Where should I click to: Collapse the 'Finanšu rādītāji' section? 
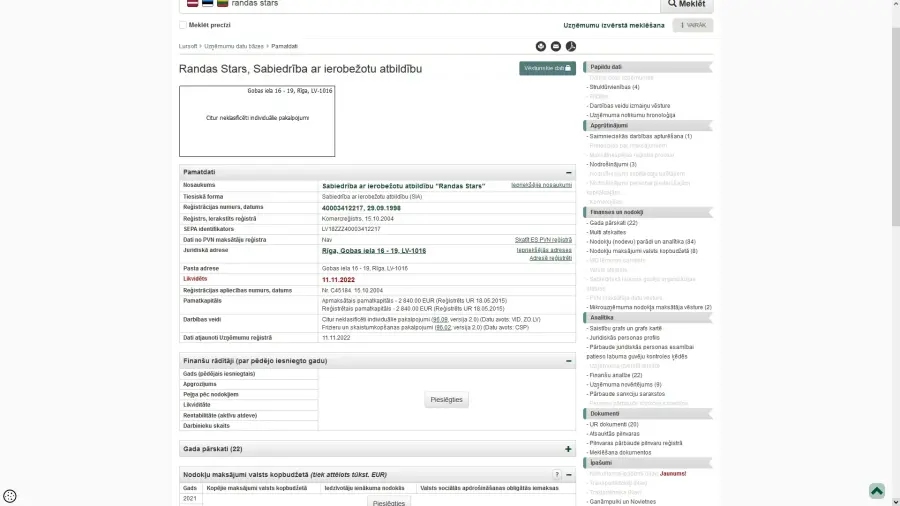pyautogui.click(x=568, y=361)
